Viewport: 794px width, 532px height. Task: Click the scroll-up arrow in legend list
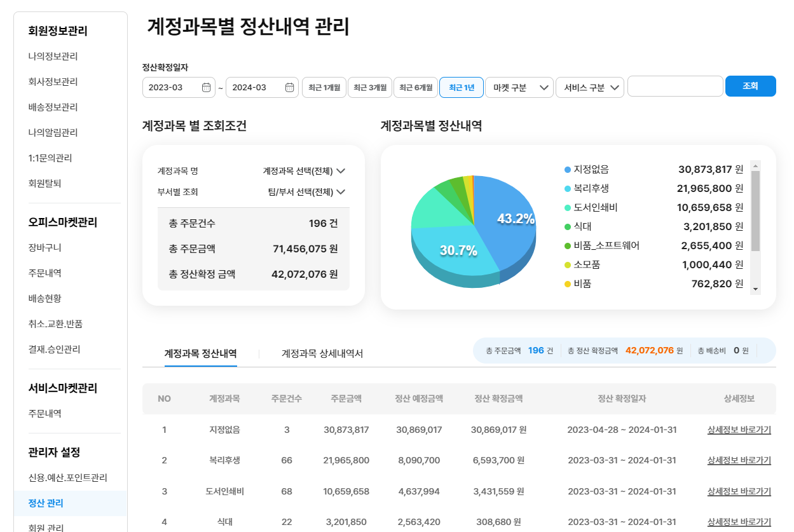755,166
